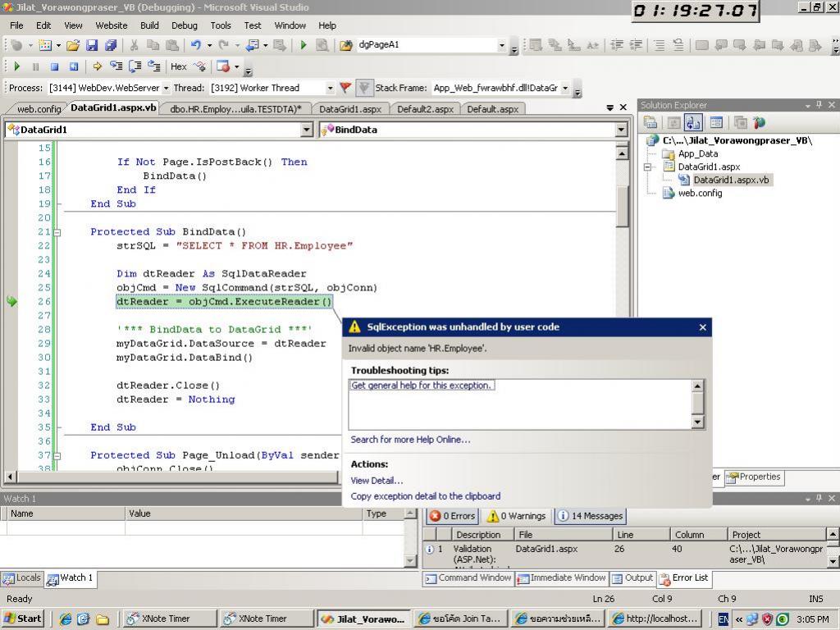
Task: Open the Tools menu
Action: (220, 25)
